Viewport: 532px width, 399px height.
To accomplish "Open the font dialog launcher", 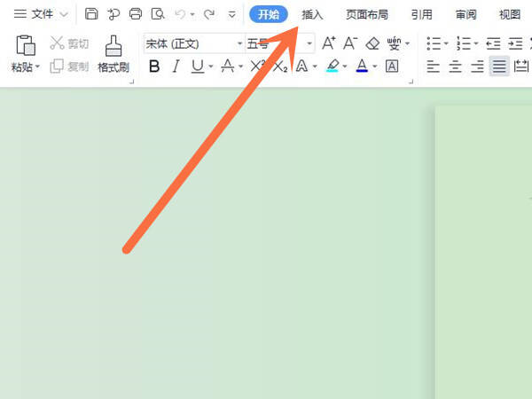I will tap(411, 82).
